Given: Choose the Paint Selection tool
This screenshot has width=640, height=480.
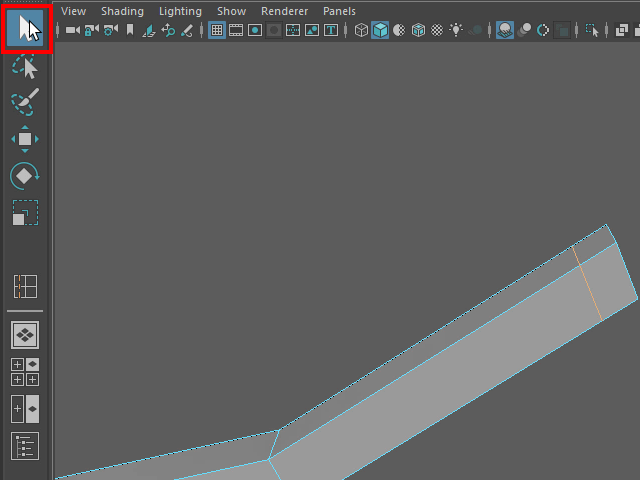Looking at the screenshot, I should 25,102.
